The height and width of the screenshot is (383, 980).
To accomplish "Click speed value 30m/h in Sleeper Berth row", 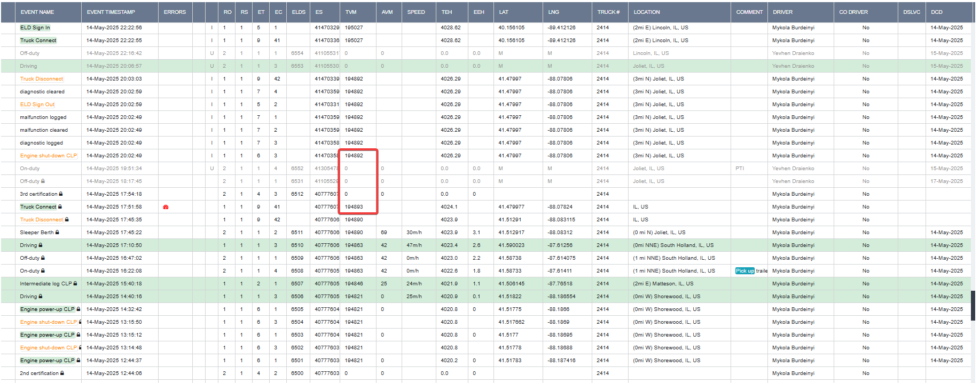I will [414, 233].
